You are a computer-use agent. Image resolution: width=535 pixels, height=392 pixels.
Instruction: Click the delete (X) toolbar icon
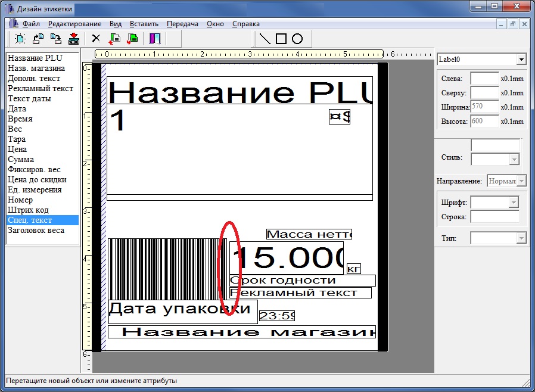(x=95, y=39)
